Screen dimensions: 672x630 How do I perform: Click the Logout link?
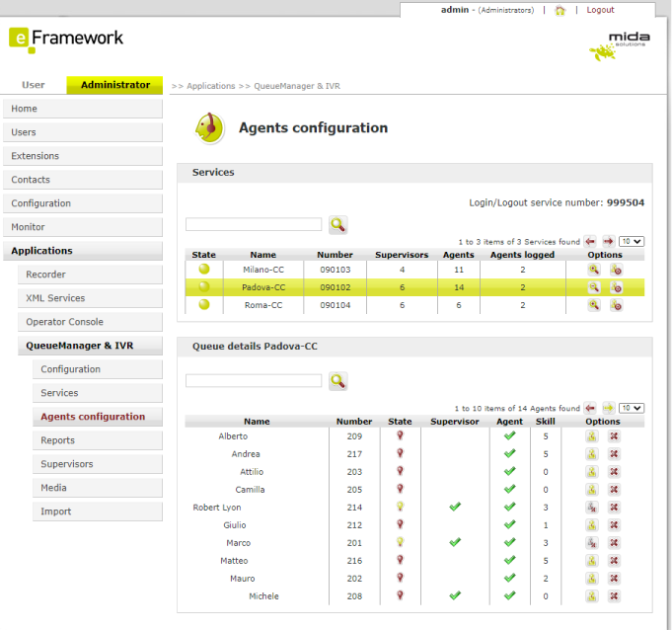(600, 10)
